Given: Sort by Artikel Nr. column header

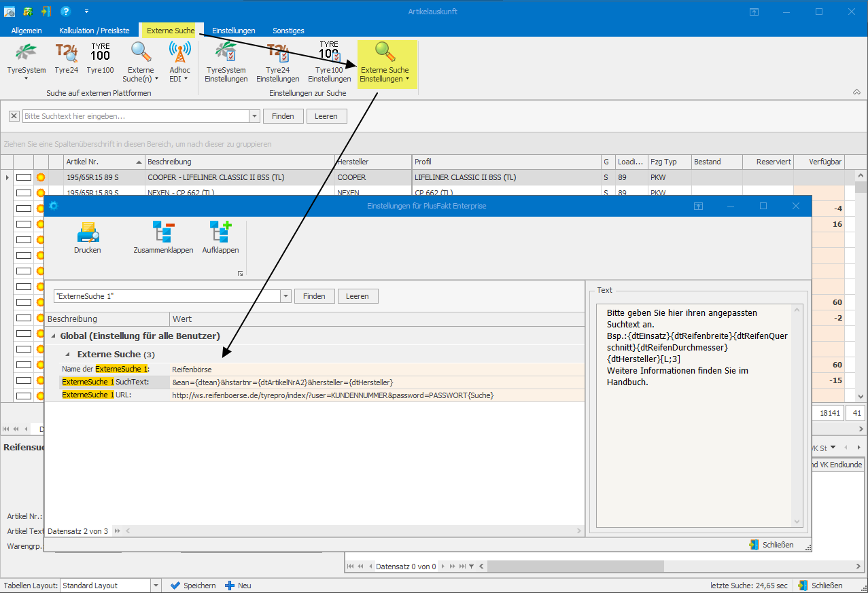Looking at the screenshot, I should click(104, 162).
